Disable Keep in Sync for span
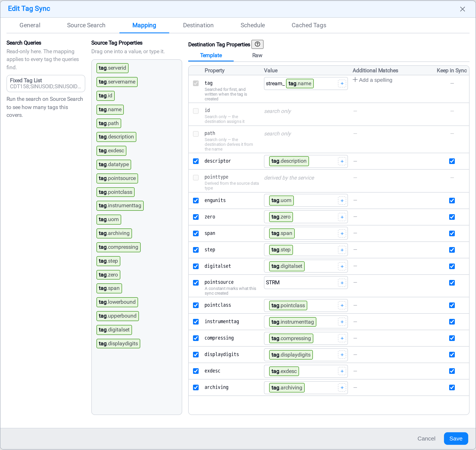The width and height of the screenshot is (476, 450). pos(452,233)
